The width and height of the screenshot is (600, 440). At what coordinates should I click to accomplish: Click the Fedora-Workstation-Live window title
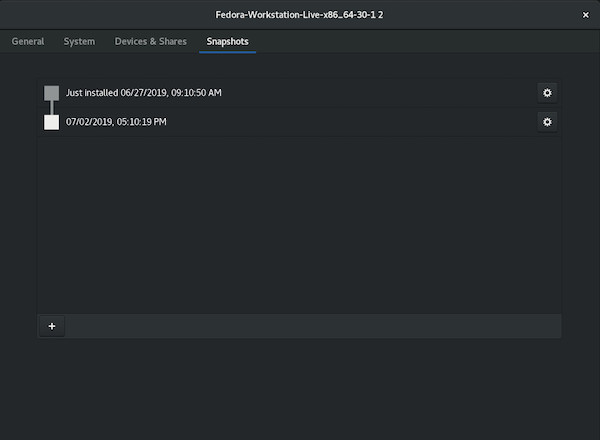click(x=299, y=16)
